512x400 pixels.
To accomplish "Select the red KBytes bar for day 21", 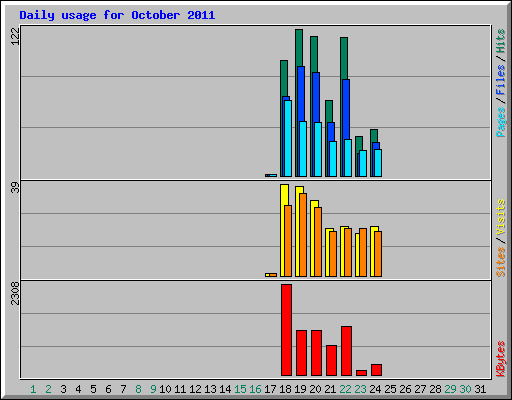I will pyautogui.click(x=331, y=361).
